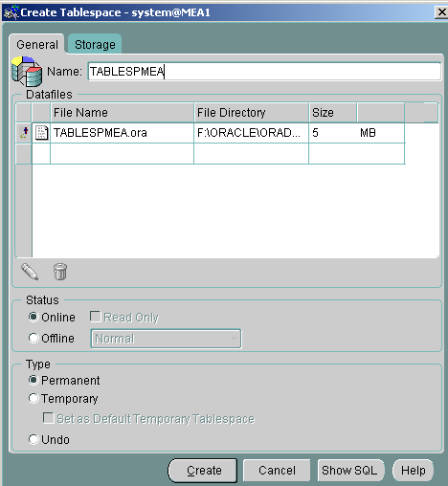Toggle Set as Default Temporary Tablespace checkbox
Screen dimensions: 448x486
48,418
